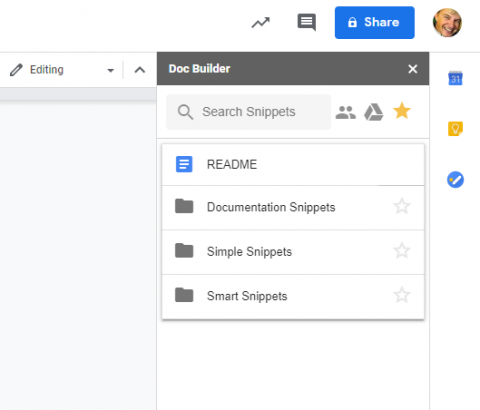Collapse the menus with the up chevron
The height and width of the screenshot is (410, 480).
click(x=140, y=70)
